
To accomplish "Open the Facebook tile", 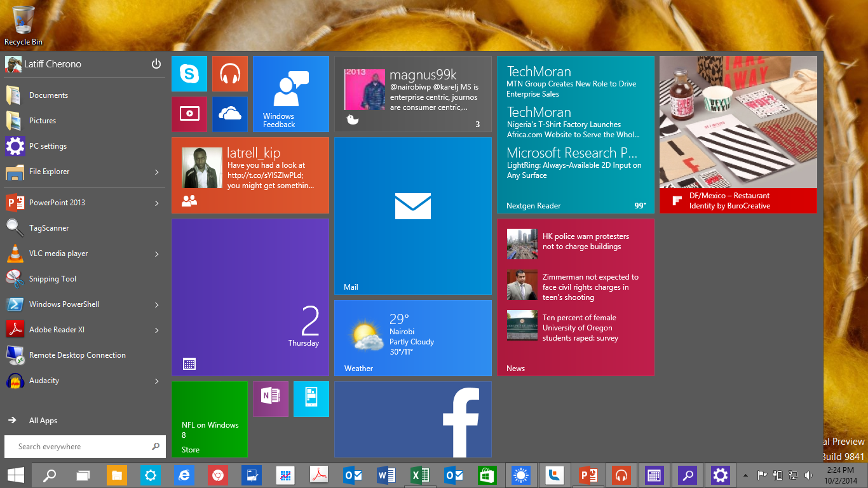I will 413,419.
